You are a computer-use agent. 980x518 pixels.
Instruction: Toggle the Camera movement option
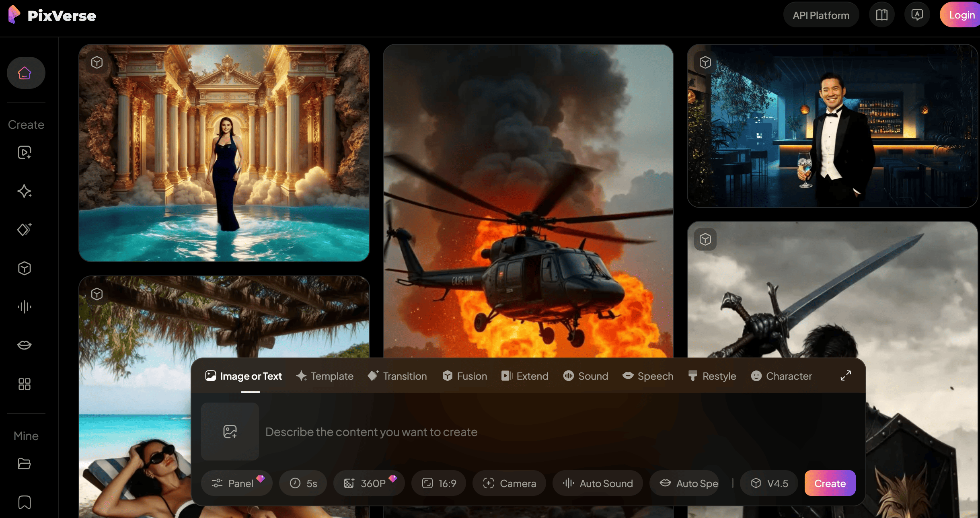(x=509, y=483)
